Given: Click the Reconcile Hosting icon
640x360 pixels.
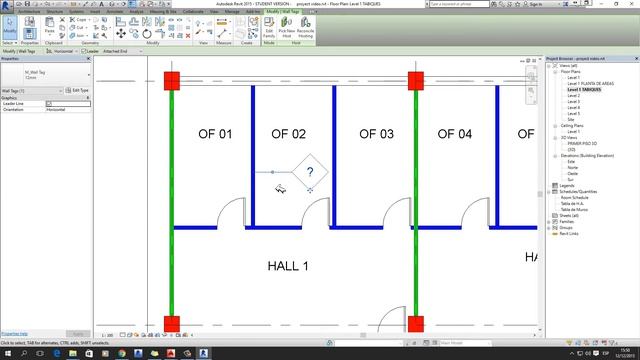Looking at the screenshot, I should click(305, 27).
